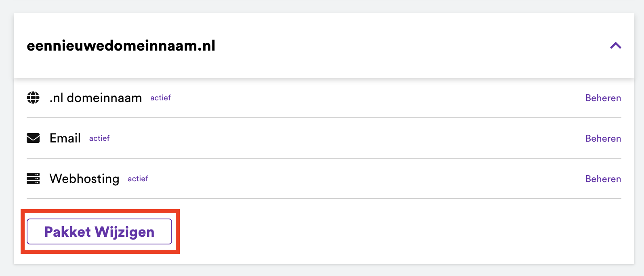
Task: Select the Email label text
Action: pyautogui.click(x=65, y=138)
